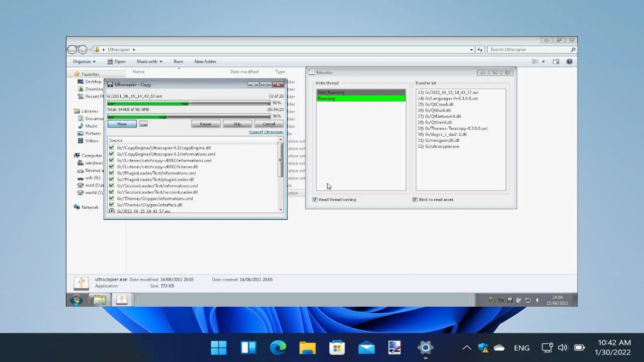Open Explorer help question mark icon
The image size is (644, 362).
click(569, 61)
